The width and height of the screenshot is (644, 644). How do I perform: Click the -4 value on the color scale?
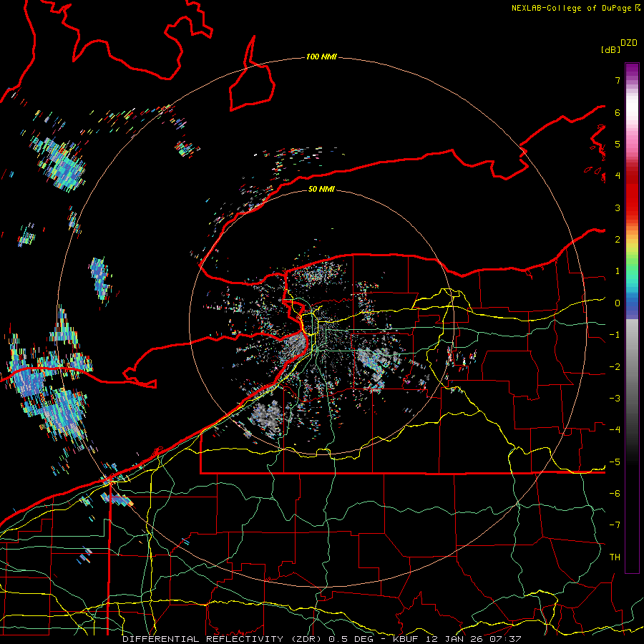click(615, 430)
